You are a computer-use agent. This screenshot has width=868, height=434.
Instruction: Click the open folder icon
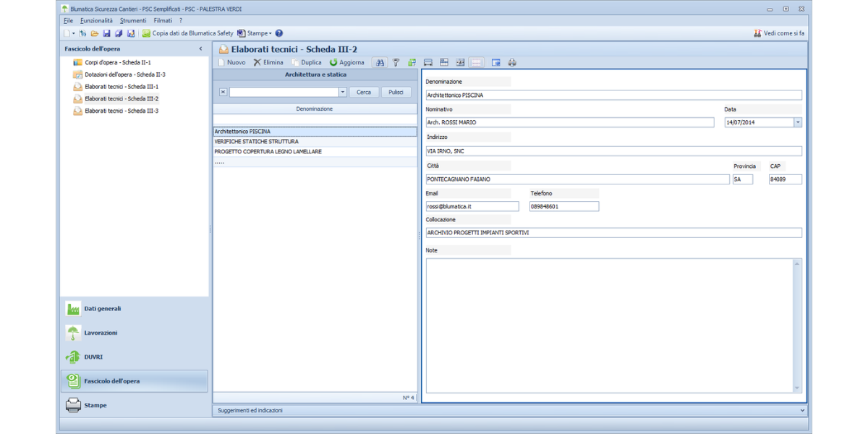tap(95, 33)
